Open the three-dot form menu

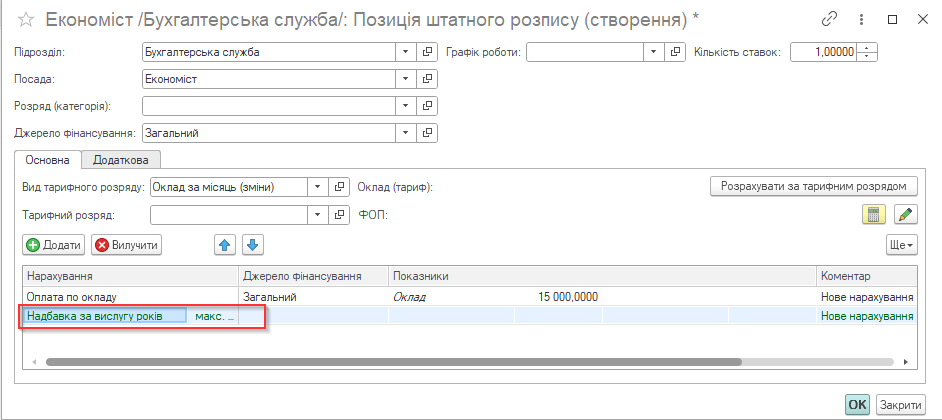(x=861, y=19)
